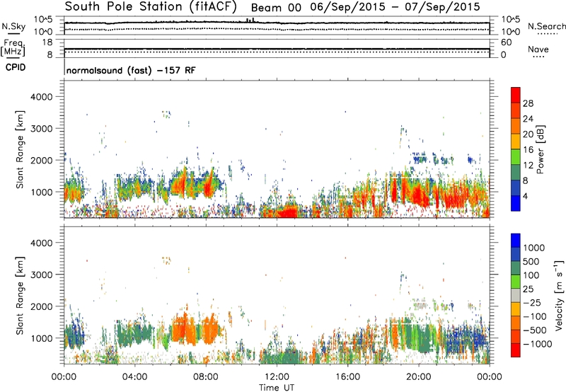Click the blue bottom segment of the power colorbar
This screenshot has height=392, width=566.
(516, 203)
